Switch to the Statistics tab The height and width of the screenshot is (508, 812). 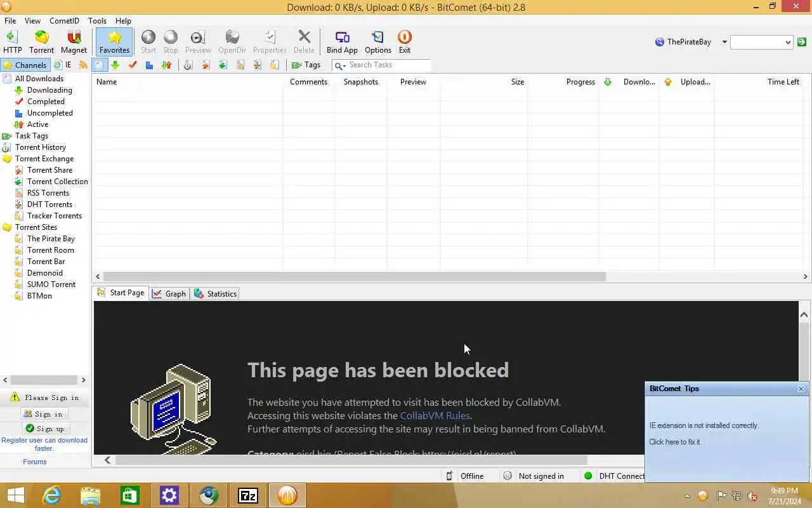(216, 293)
